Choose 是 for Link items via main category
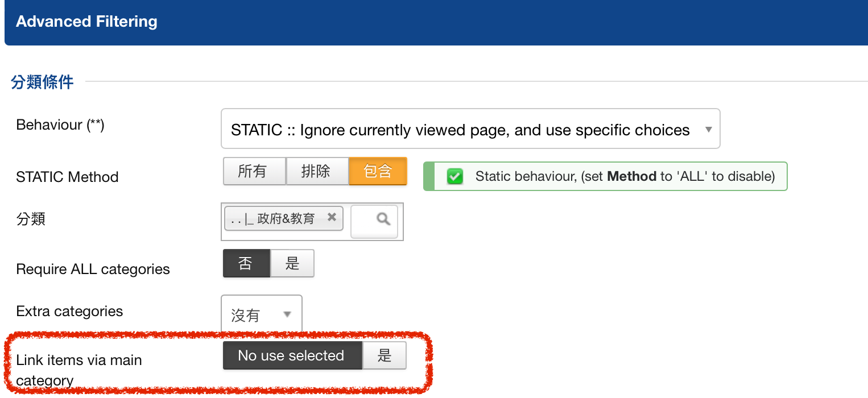Image resolution: width=868 pixels, height=398 pixels. coord(385,355)
